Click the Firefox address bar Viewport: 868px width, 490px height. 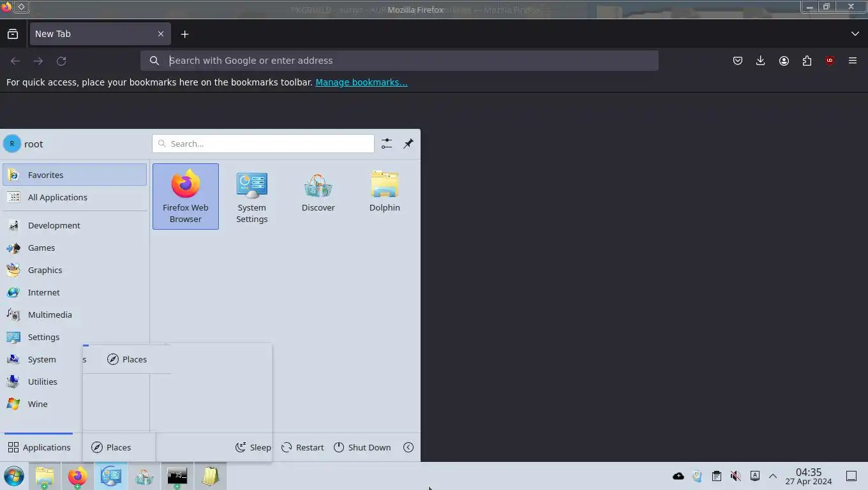400,61
